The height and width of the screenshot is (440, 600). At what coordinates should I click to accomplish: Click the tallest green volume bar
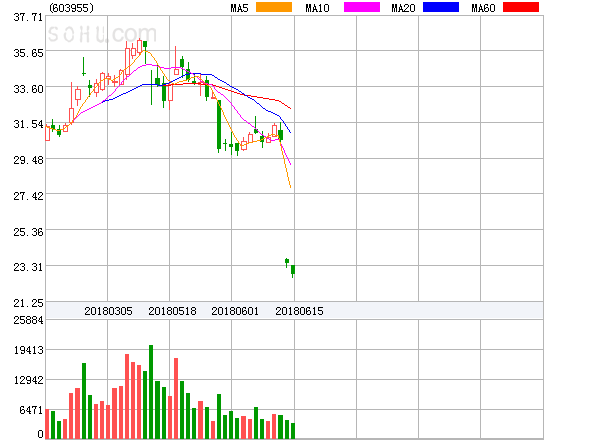151,392
